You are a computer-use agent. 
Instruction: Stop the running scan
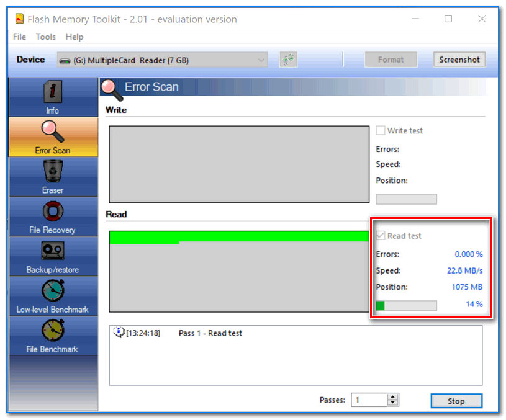click(456, 401)
